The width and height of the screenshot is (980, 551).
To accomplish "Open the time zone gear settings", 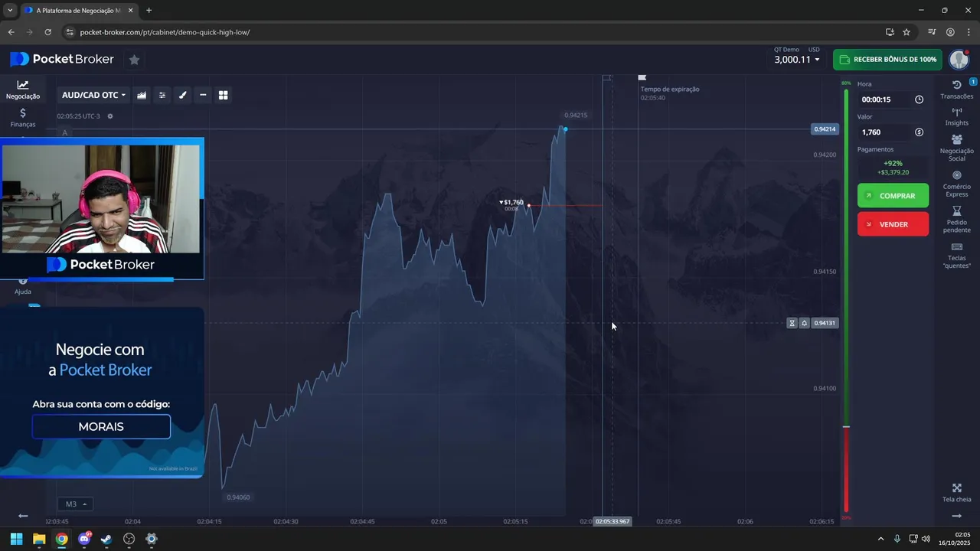I will tap(110, 116).
